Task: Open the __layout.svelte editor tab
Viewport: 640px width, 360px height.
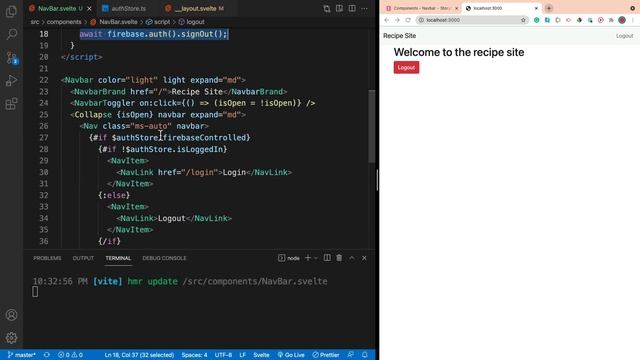Action: (x=199, y=8)
